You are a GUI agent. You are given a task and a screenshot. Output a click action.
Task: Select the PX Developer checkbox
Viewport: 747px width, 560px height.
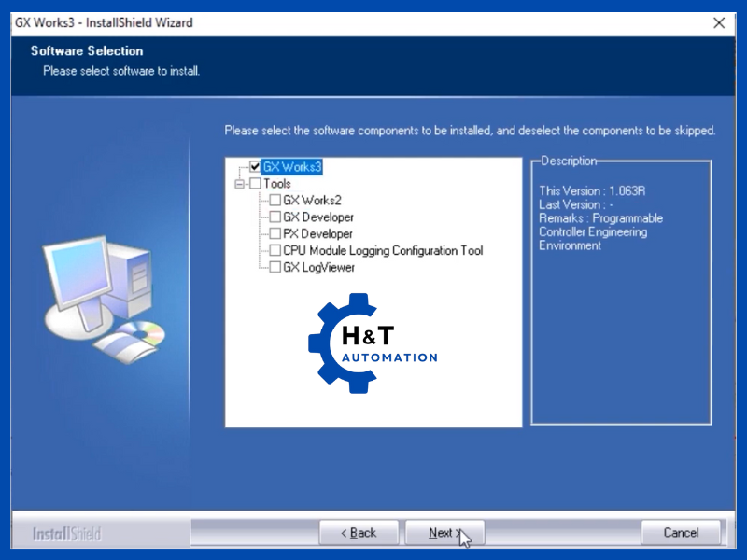[275, 234]
